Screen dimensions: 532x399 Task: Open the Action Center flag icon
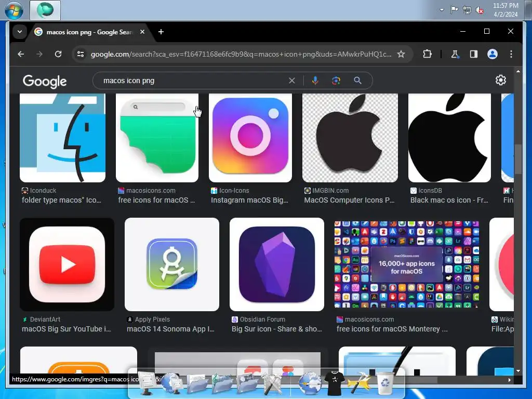pyautogui.click(x=454, y=10)
